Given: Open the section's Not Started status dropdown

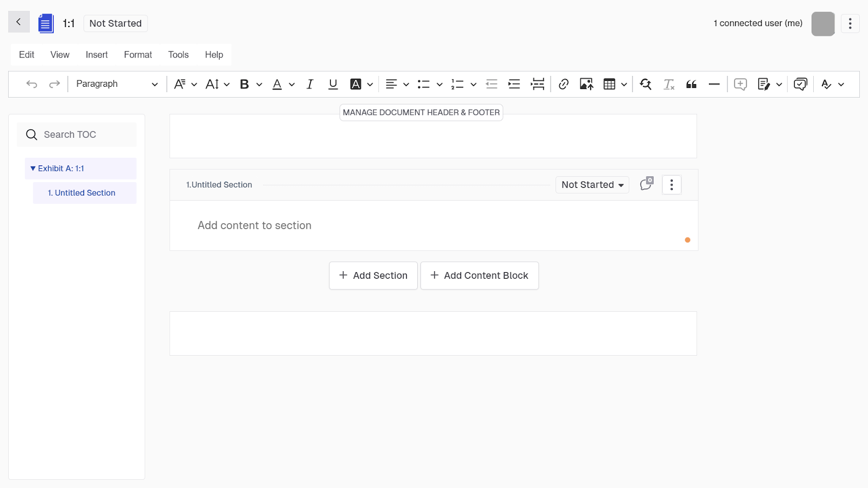Looking at the screenshot, I should pyautogui.click(x=592, y=185).
